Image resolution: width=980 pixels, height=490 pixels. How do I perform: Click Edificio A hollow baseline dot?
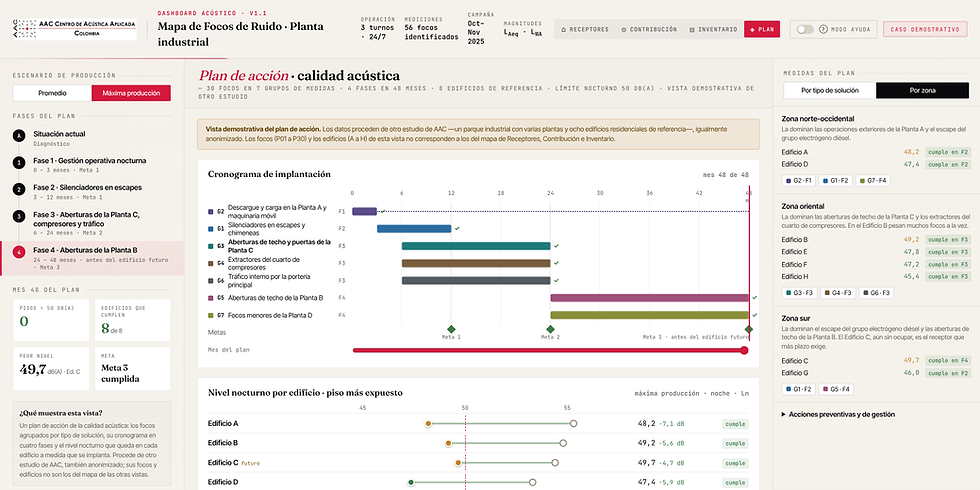(x=574, y=424)
